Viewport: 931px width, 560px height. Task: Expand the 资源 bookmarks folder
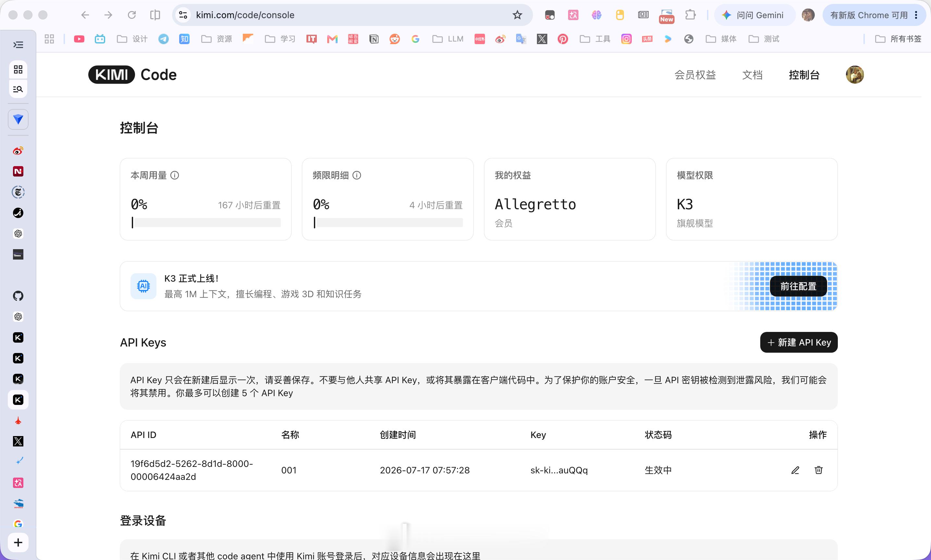217,39
